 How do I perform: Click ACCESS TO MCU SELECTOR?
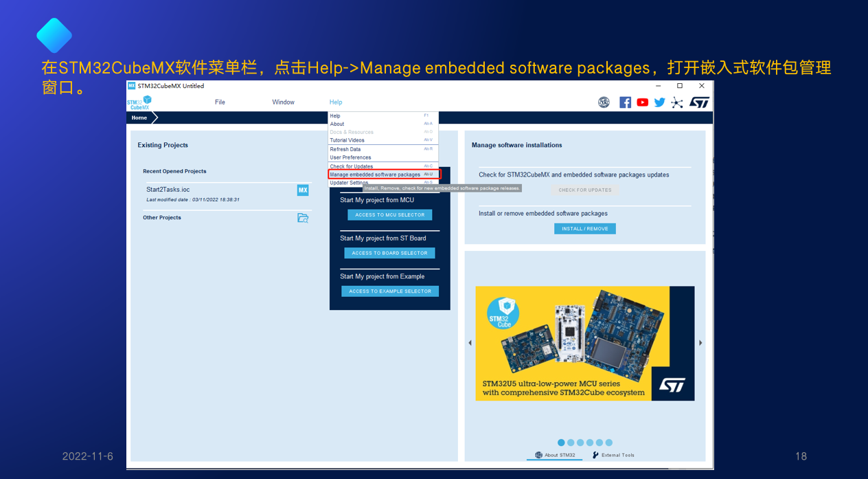click(x=389, y=214)
